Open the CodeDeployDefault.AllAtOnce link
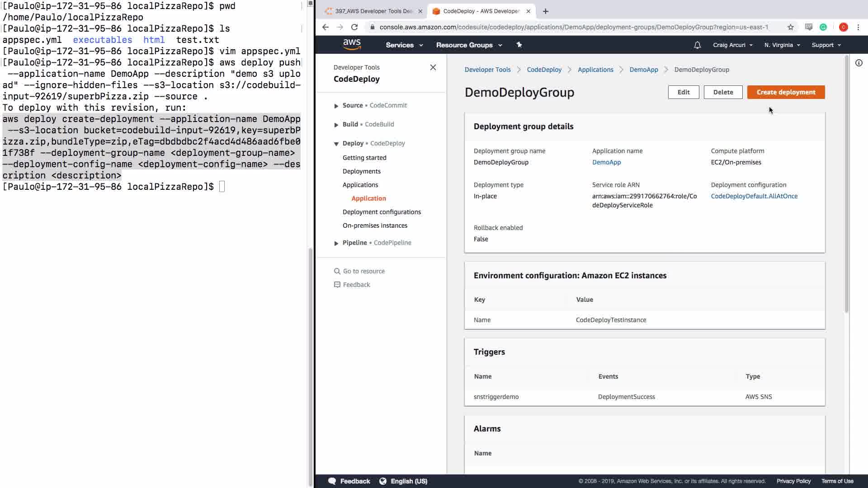This screenshot has height=488, width=868. coord(754,196)
